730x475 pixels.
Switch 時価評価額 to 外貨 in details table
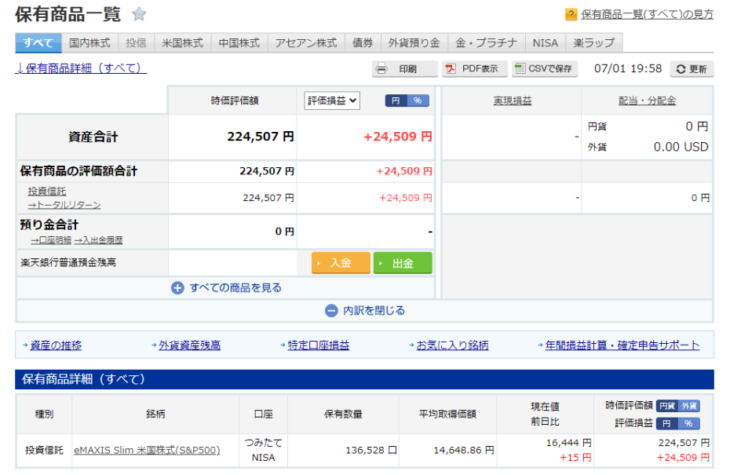(x=689, y=405)
